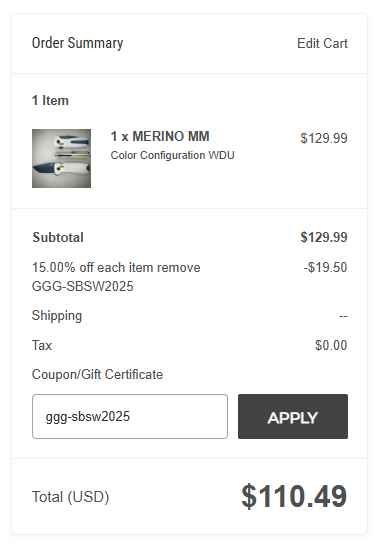Click the Color Configuration WDU text
The width and height of the screenshot is (386, 558).
[x=173, y=156]
